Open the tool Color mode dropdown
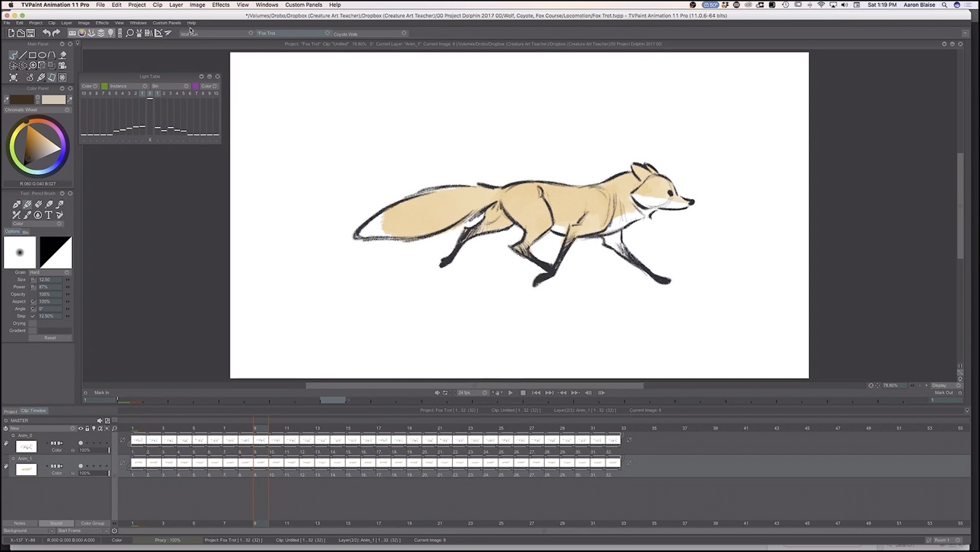 click(x=38, y=224)
